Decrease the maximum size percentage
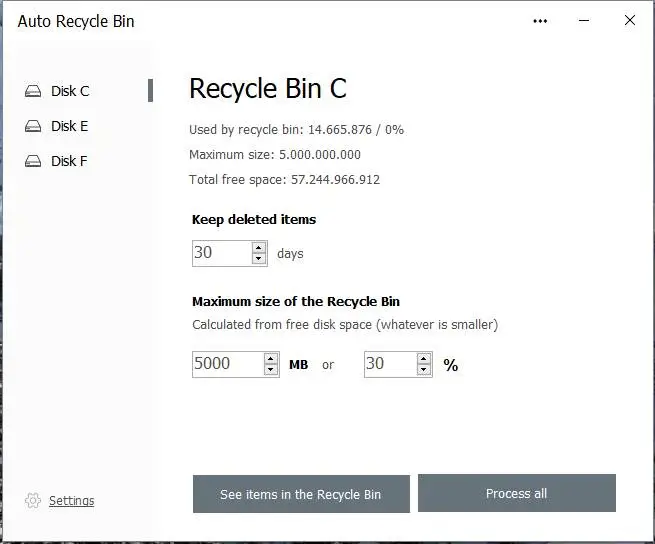The height and width of the screenshot is (544, 655). (424, 370)
